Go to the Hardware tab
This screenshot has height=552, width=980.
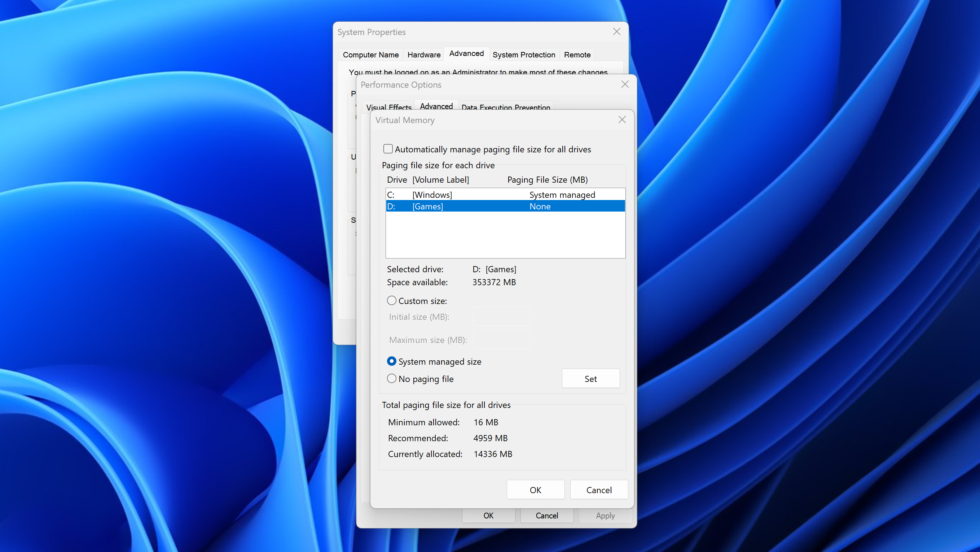pyautogui.click(x=423, y=55)
